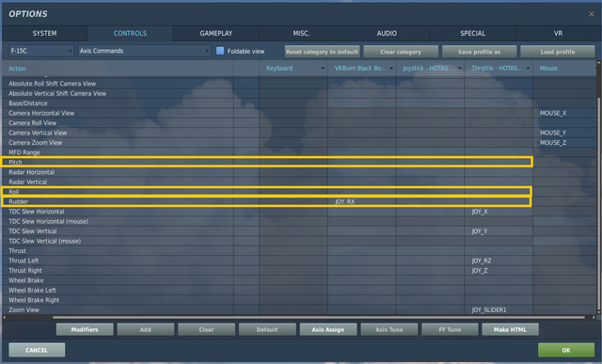Click the FF Tune button
This screenshot has height=364, width=602.
coord(450,329)
